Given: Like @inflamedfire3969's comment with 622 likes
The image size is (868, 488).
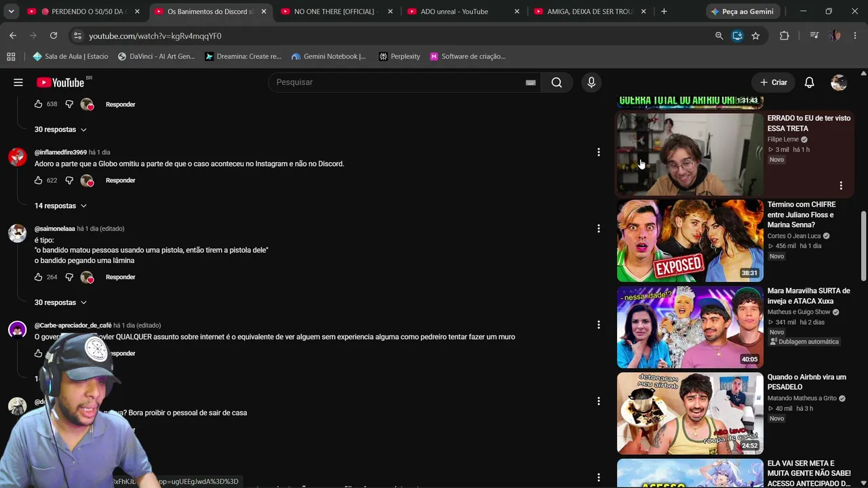Looking at the screenshot, I should pos(39,181).
